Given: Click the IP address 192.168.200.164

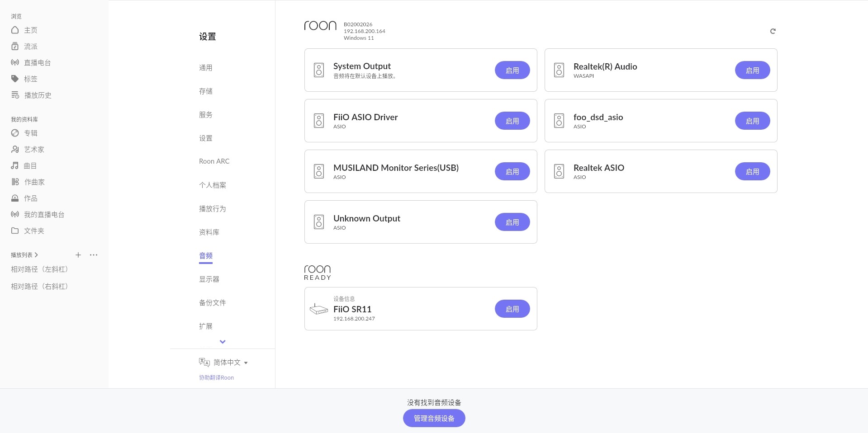Looking at the screenshot, I should click(x=364, y=31).
